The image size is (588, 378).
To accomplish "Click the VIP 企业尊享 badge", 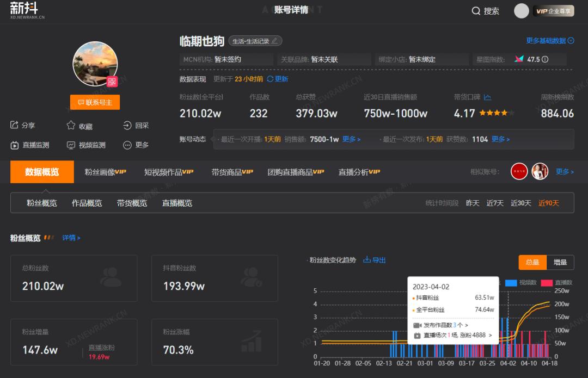I will coord(554,11).
